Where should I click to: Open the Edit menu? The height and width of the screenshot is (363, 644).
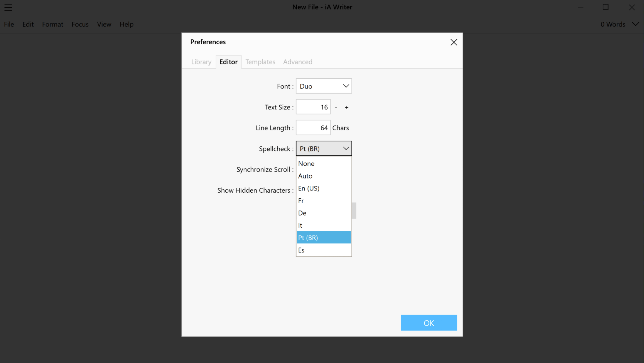coord(28,24)
